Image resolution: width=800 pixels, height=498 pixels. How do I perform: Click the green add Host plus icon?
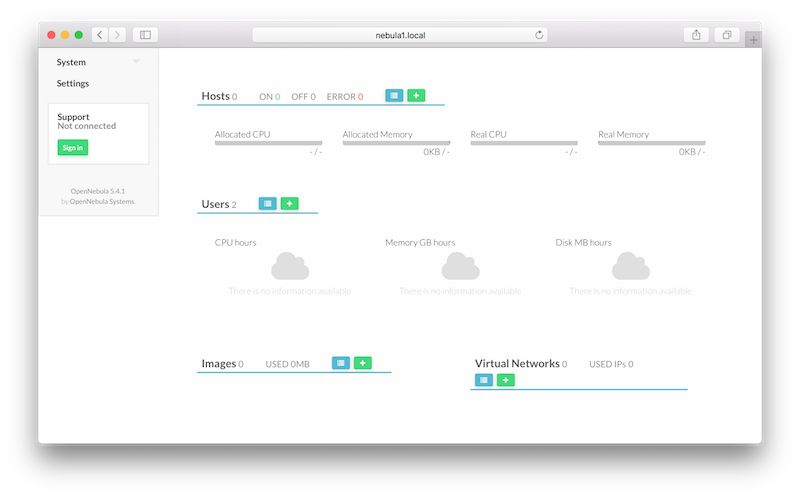416,96
